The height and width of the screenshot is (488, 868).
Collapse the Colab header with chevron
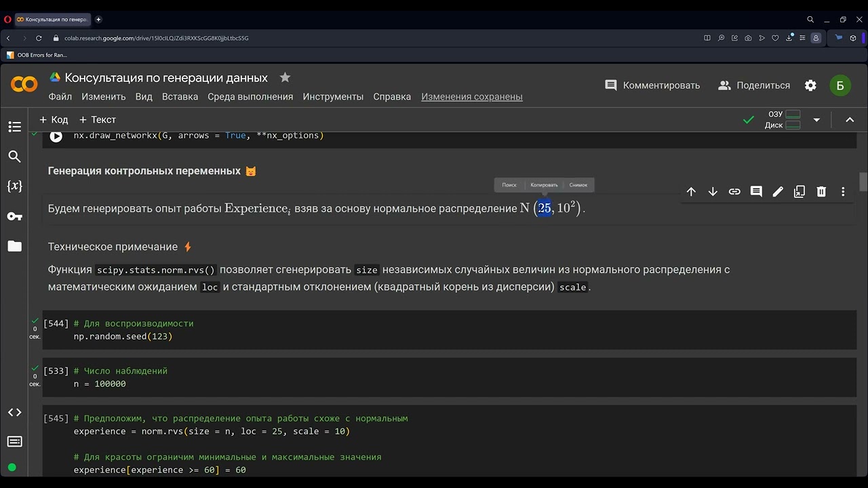(850, 120)
